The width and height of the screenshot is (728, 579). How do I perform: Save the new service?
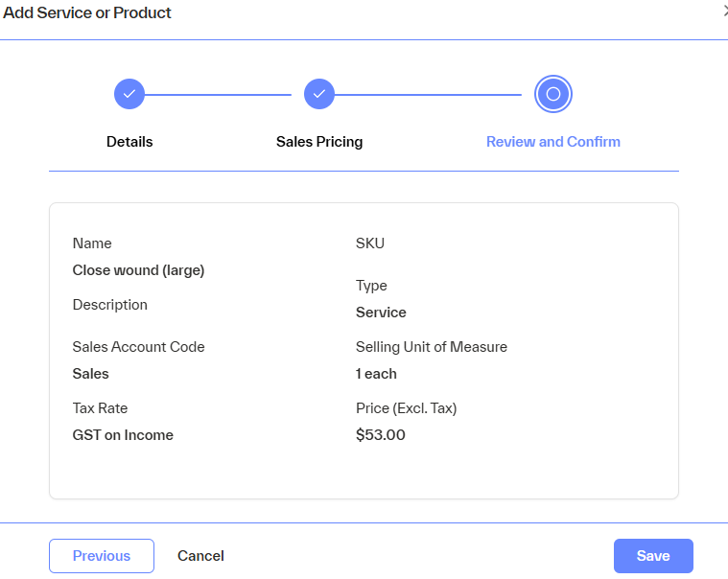click(x=653, y=556)
